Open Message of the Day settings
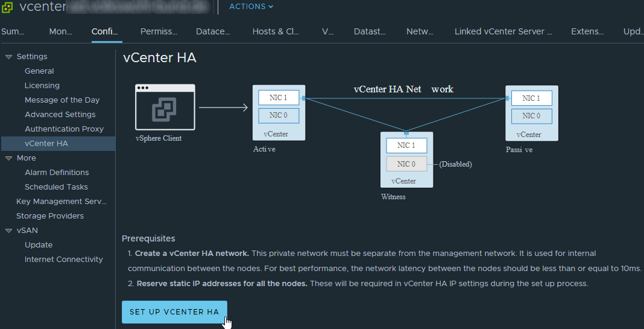This screenshot has width=644, height=329. [62, 100]
